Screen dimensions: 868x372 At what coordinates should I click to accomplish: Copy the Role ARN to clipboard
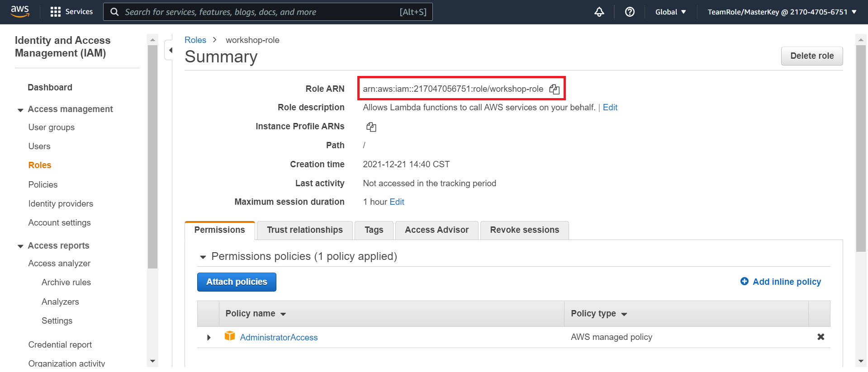coord(555,89)
